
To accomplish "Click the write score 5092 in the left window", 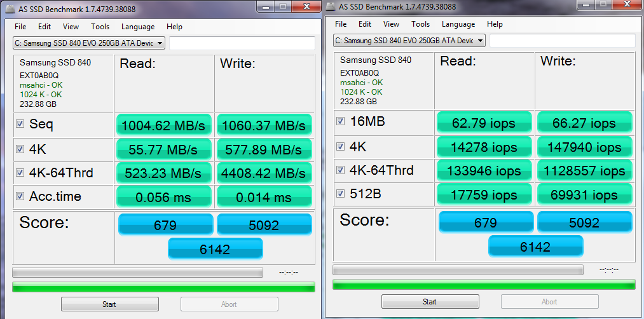I will pyautogui.click(x=264, y=224).
